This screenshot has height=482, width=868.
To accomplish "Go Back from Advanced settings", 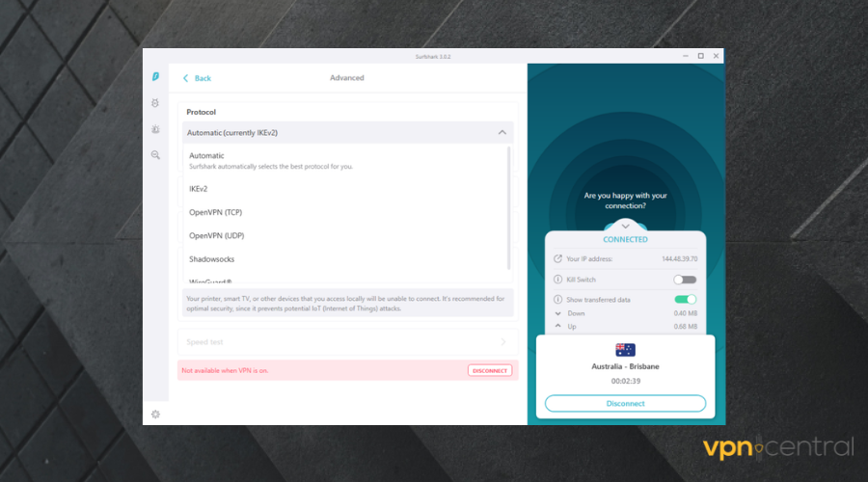I will point(198,78).
